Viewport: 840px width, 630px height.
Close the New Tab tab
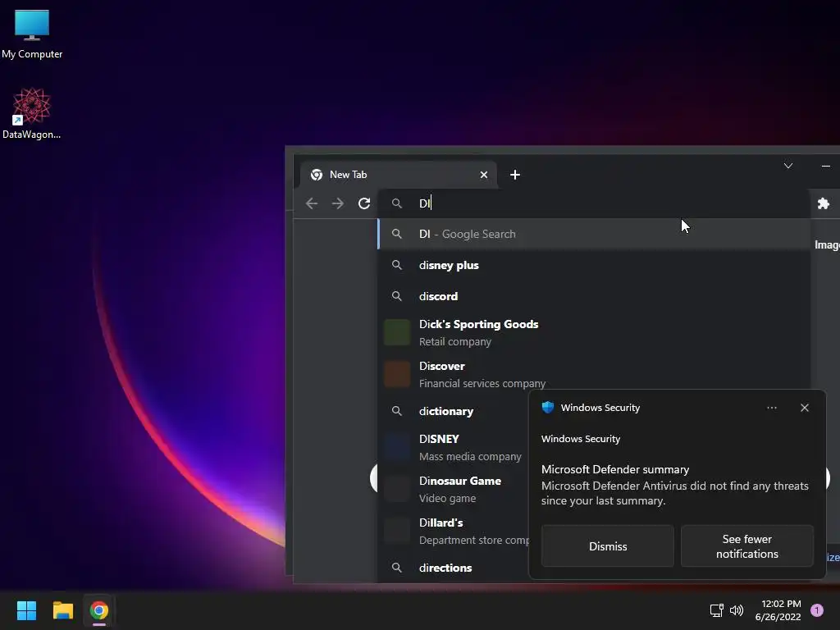click(x=484, y=175)
